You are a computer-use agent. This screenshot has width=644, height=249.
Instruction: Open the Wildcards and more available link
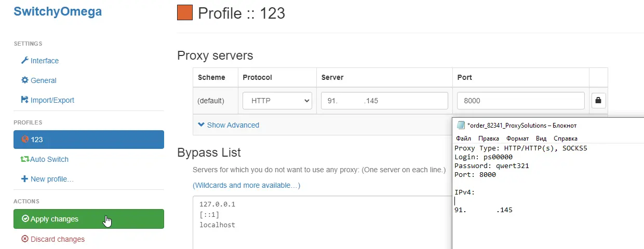point(246,185)
